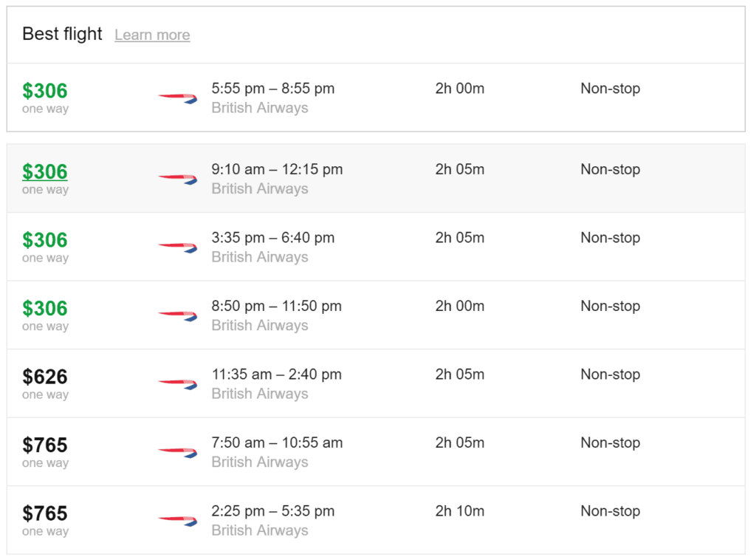Click the Best flight heading
This screenshot has width=756, height=557.
[x=62, y=34]
